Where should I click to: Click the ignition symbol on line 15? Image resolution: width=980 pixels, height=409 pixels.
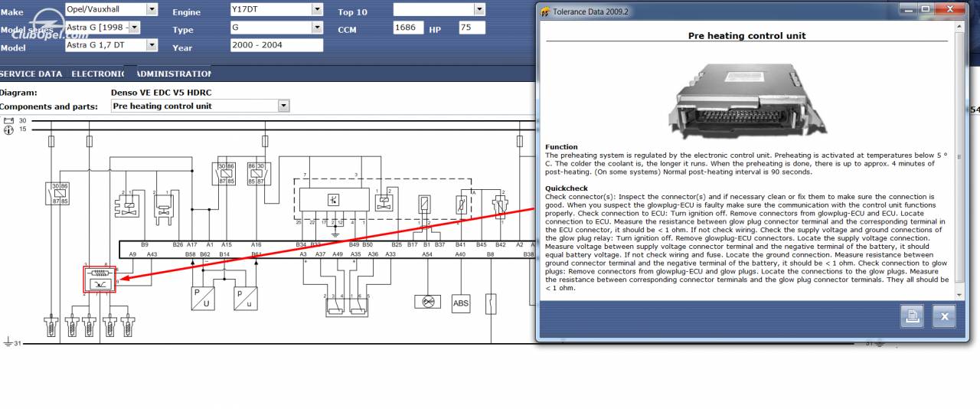[x=9, y=129]
